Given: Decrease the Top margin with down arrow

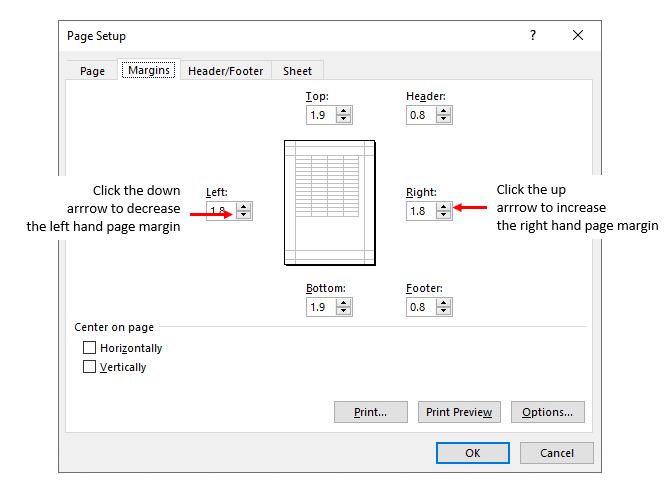Looking at the screenshot, I should point(344,120).
